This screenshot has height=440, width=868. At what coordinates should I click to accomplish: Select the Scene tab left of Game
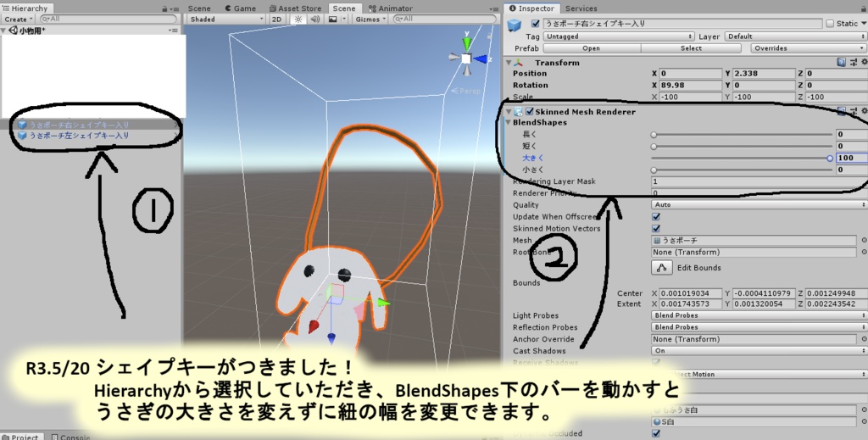(x=199, y=8)
